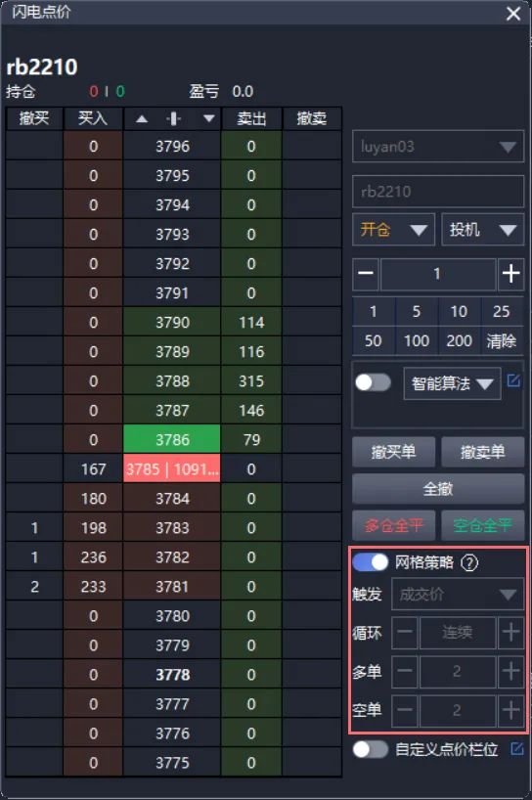Click the 卖出 cell 79 at price 3786
This screenshot has height=800, width=532.
coord(251,439)
